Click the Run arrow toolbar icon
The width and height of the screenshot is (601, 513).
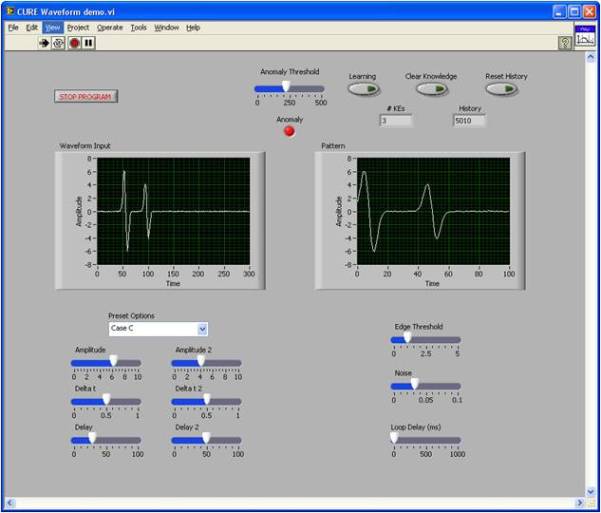pyautogui.click(x=44, y=43)
